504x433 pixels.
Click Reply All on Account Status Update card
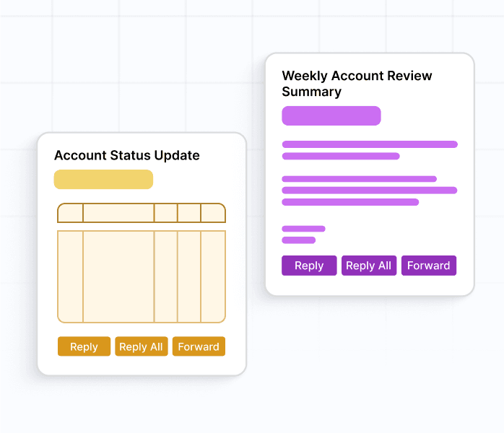pos(142,346)
